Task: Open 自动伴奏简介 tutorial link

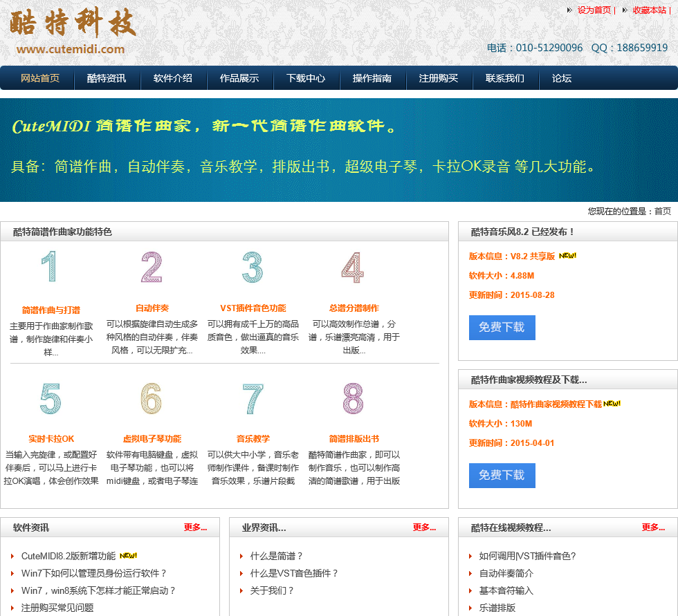Action: [x=506, y=573]
